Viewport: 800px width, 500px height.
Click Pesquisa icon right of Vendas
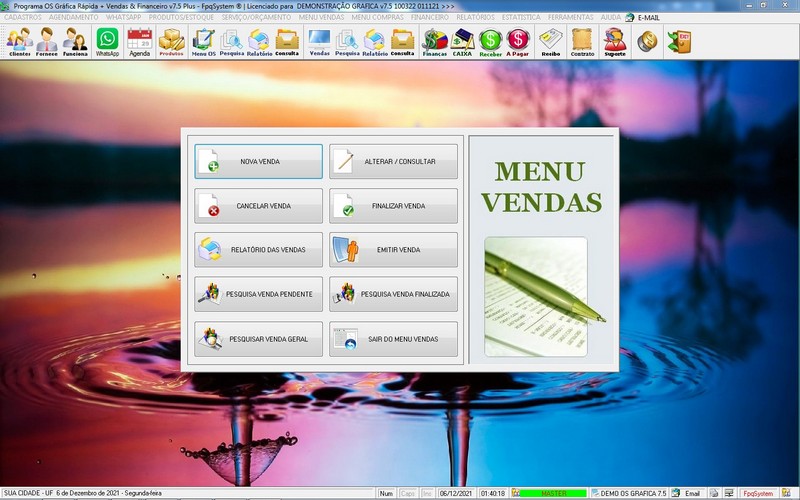[x=347, y=42]
